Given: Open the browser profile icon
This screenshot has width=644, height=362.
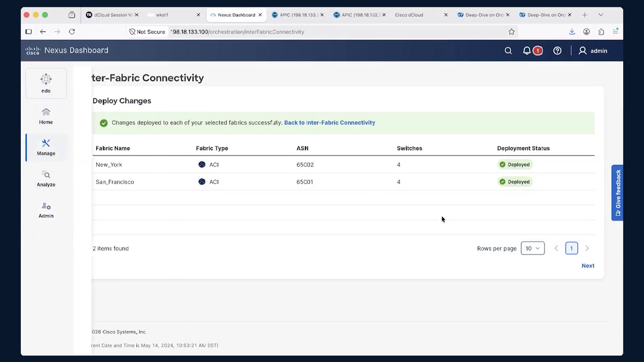Looking at the screenshot, I should coord(586,32).
